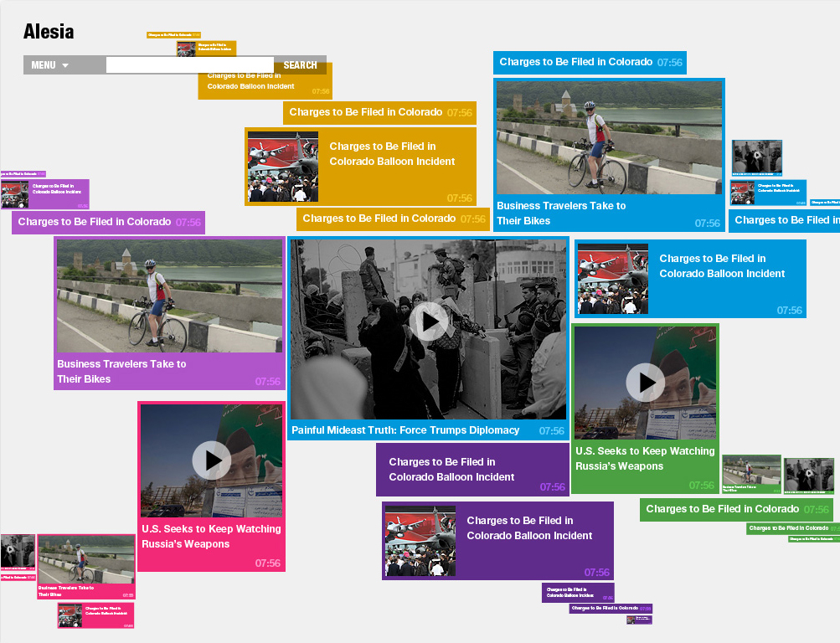The height and width of the screenshot is (643, 840).
Task: Select jet thumbnail in large orange Balloon tile
Action: pos(283,166)
